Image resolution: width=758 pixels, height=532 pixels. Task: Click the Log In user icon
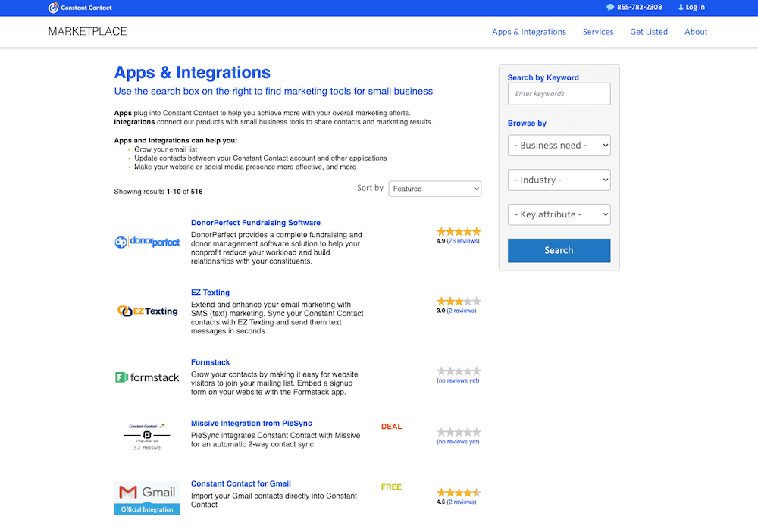tap(681, 8)
